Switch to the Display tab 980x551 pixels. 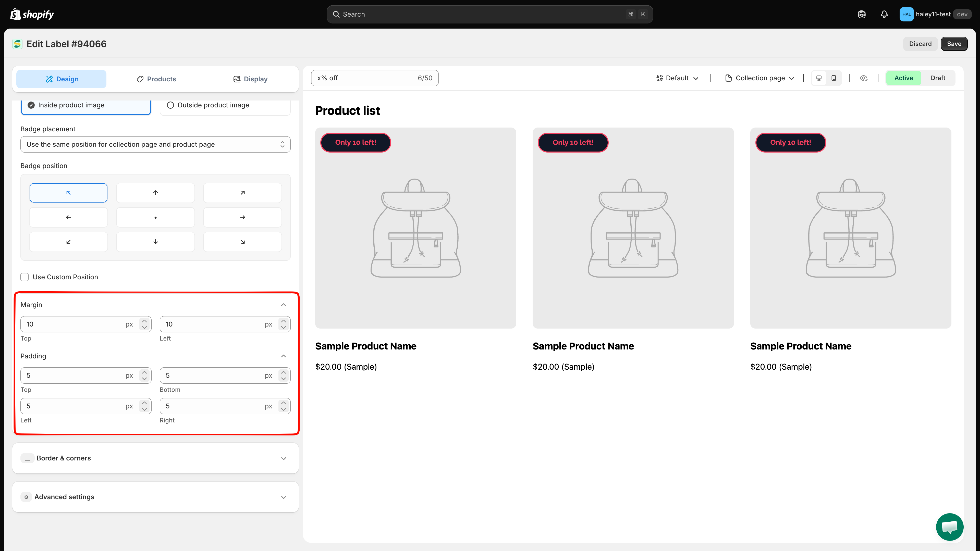(250, 79)
